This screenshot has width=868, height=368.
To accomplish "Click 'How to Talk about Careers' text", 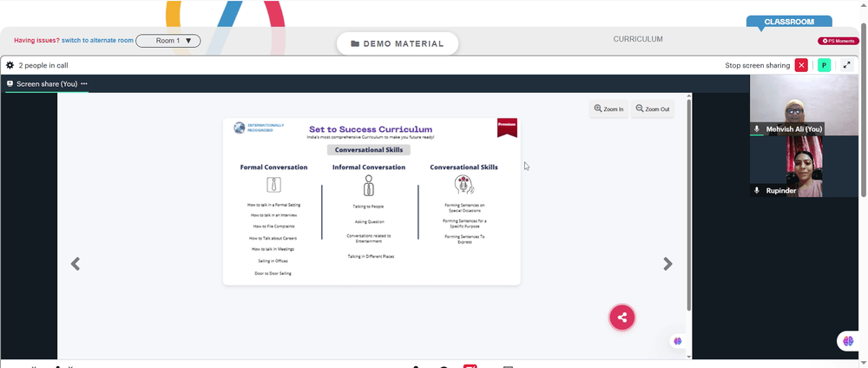I will click(273, 239).
